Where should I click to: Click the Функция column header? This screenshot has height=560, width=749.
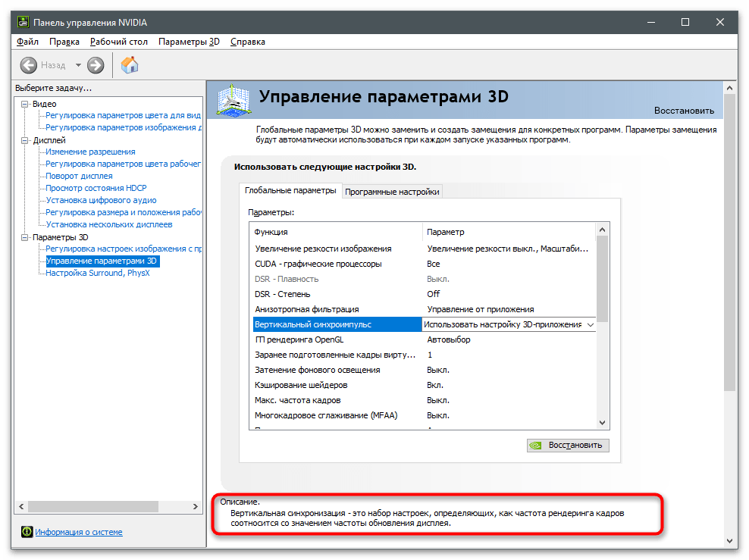pyautogui.click(x=337, y=232)
